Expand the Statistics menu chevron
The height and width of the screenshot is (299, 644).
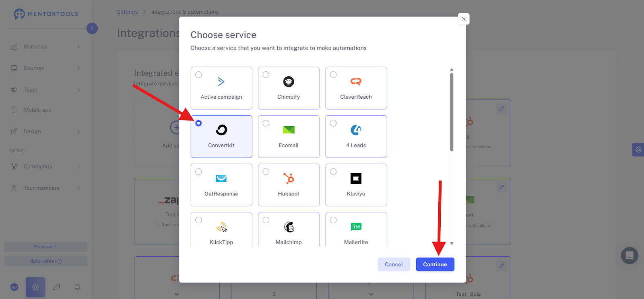pos(78,47)
